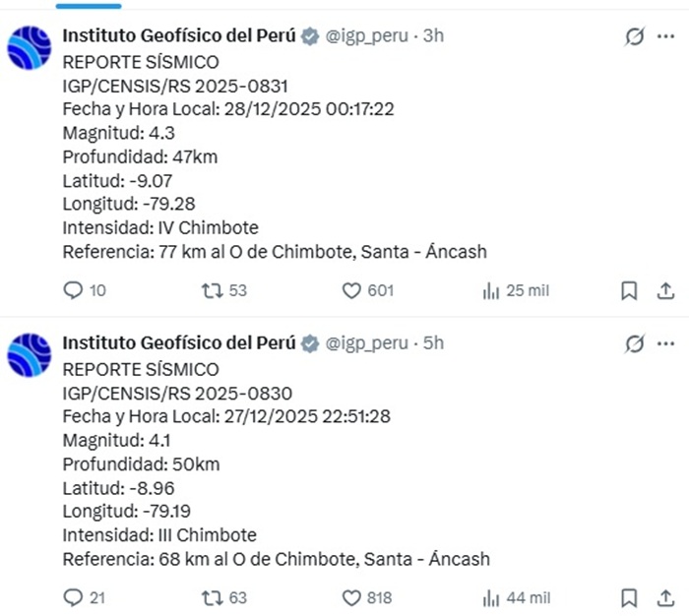Open Grok actions on the second tweet

point(635,343)
